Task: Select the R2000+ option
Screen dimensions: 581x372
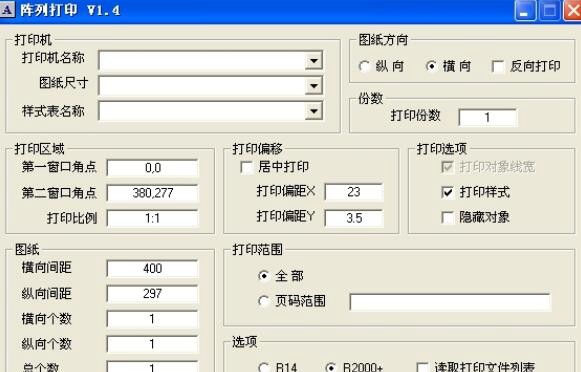Action: point(331,368)
